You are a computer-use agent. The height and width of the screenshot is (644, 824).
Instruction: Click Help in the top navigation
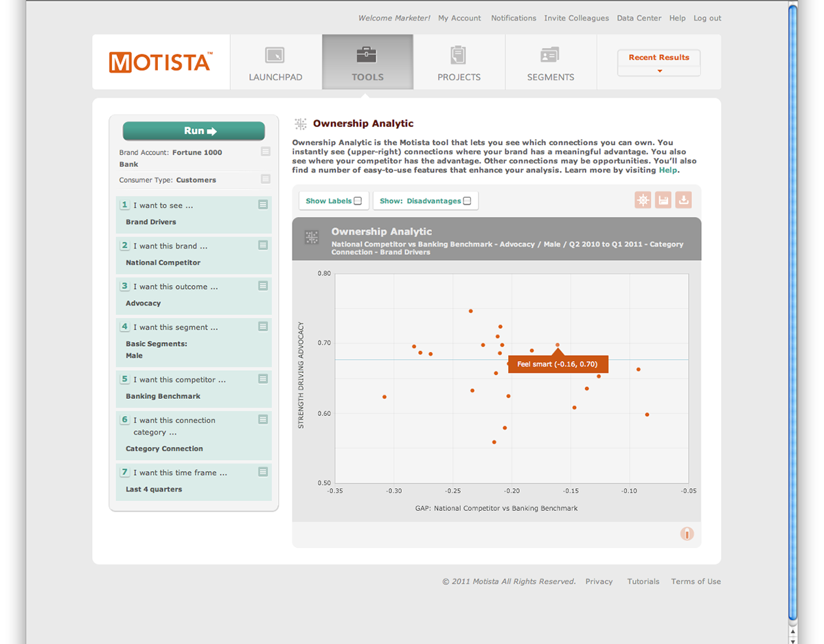pyautogui.click(x=678, y=19)
